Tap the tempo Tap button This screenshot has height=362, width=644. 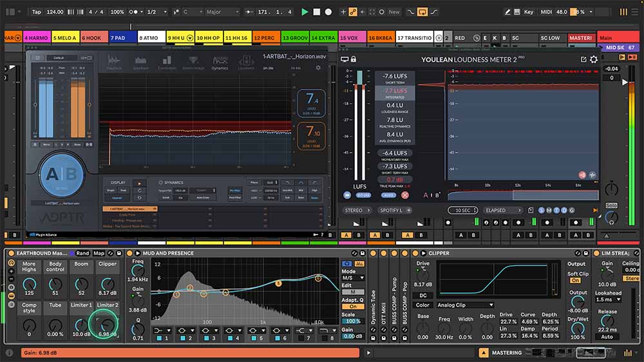[37, 12]
